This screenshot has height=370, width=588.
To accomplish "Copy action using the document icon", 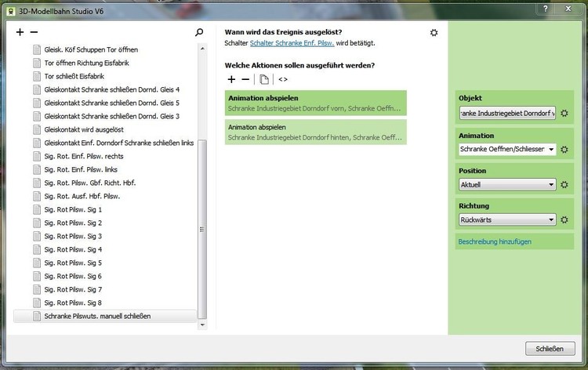I will click(x=264, y=79).
